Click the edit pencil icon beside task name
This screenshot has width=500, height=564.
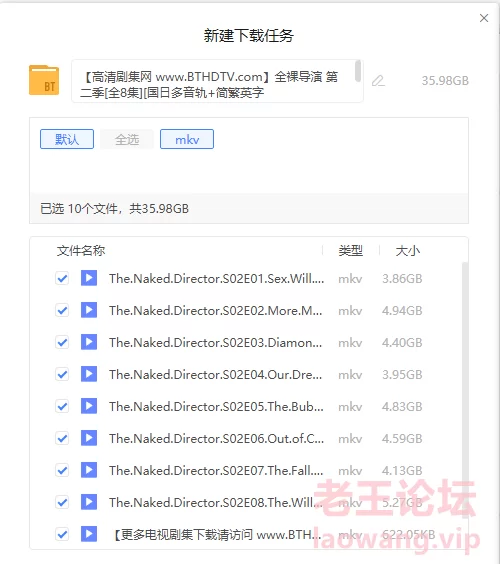point(378,81)
